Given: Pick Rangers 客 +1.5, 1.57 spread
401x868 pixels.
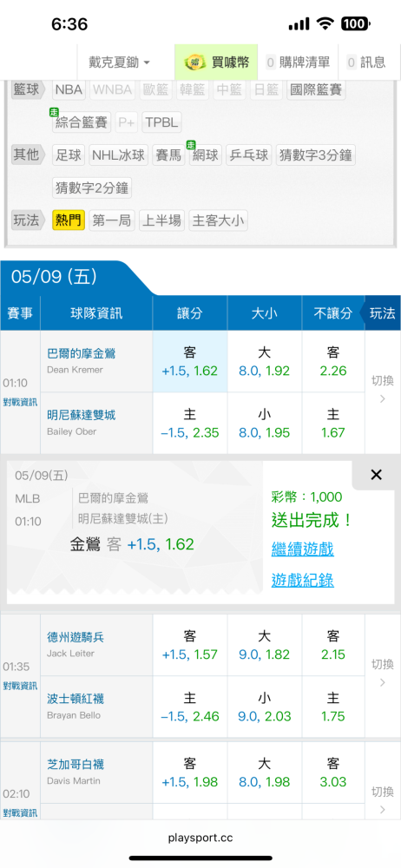Looking at the screenshot, I should tap(189, 645).
